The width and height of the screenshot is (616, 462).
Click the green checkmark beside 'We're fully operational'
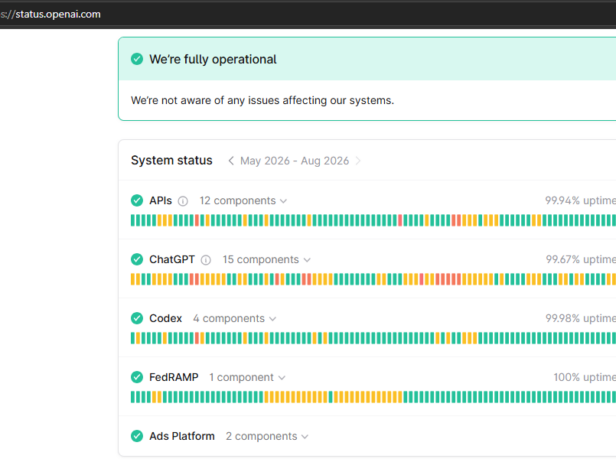tap(137, 59)
